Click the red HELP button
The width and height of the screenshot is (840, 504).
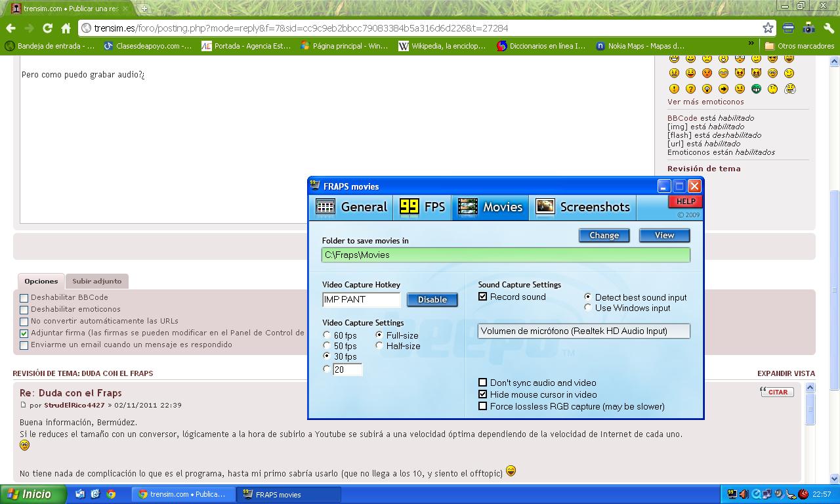point(685,201)
